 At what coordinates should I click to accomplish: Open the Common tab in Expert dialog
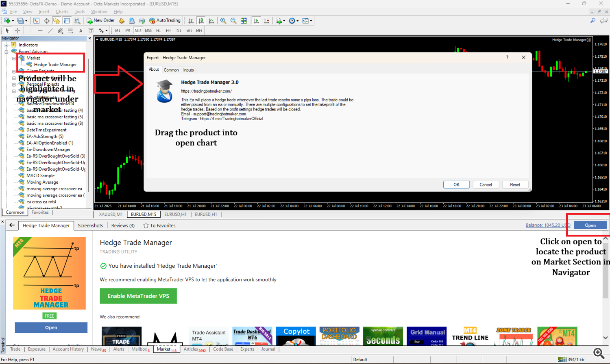[171, 70]
